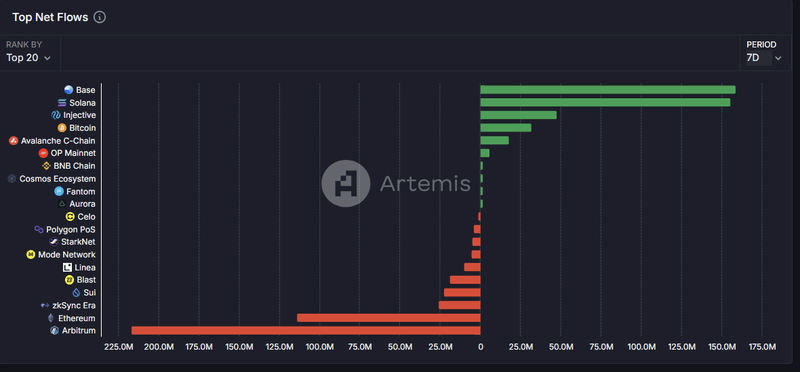Click the 225.0M axis value

pos(118,347)
